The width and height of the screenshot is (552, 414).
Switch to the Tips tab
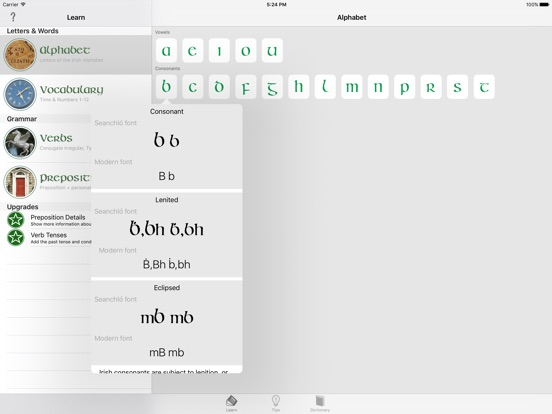click(x=276, y=403)
